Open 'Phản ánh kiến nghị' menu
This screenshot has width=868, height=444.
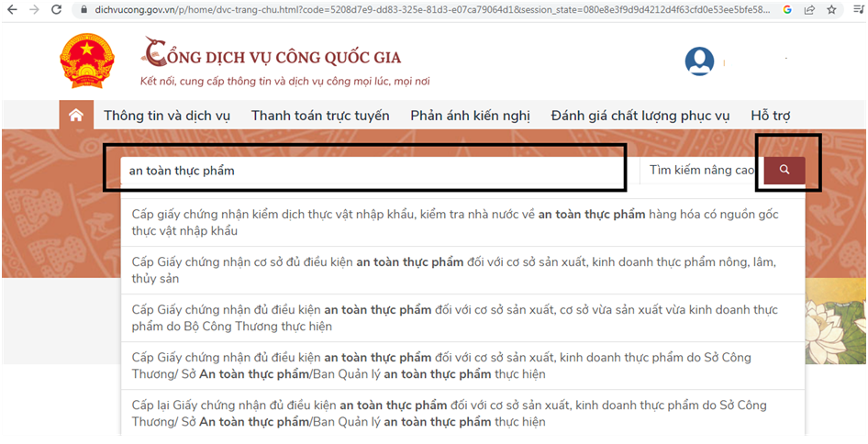tap(470, 117)
